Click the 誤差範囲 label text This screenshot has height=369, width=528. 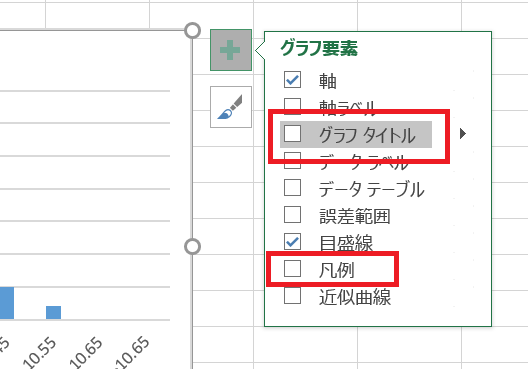355,216
